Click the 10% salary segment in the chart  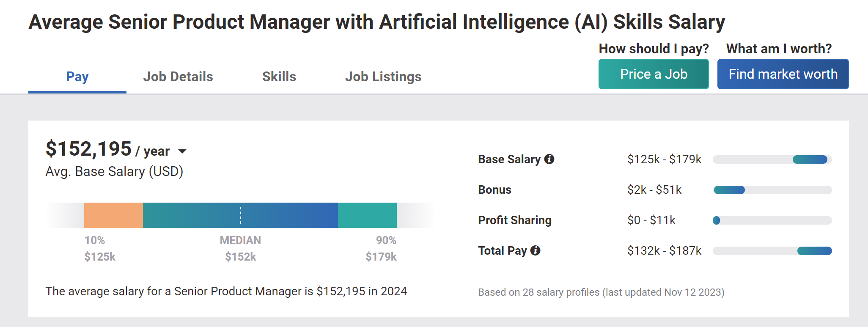pyautogui.click(x=113, y=216)
